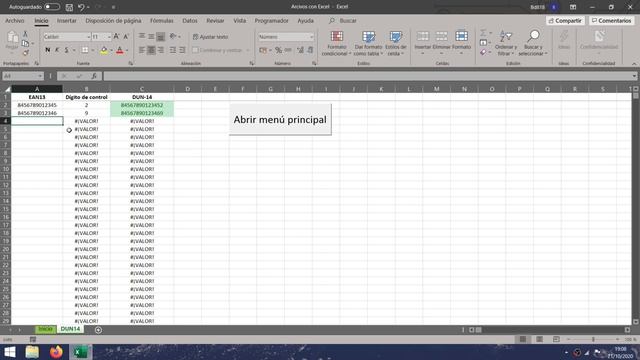
Task: Apply the yellow fill color
Action: click(104, 50)
